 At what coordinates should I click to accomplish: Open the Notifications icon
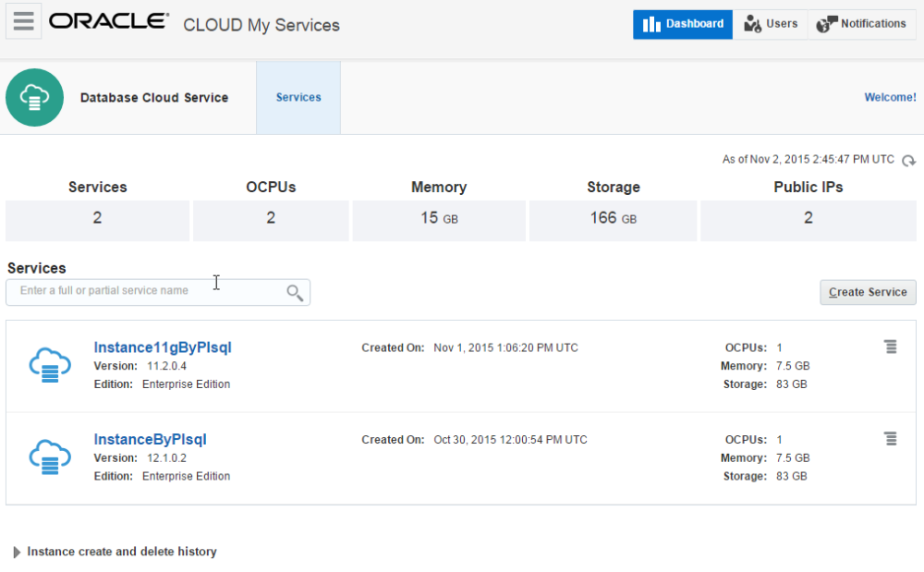[x=828, y=23]
